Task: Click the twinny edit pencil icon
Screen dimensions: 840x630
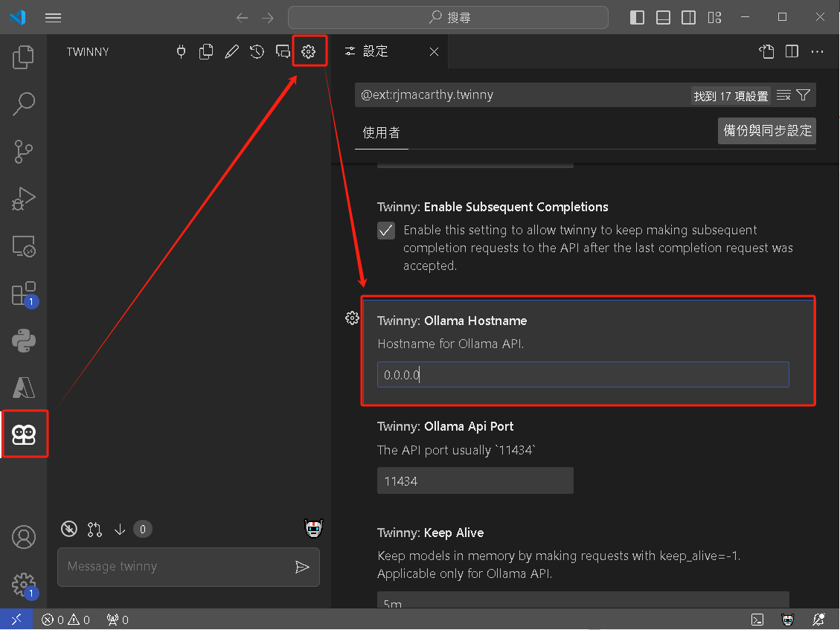Action: tap(231, 51)
